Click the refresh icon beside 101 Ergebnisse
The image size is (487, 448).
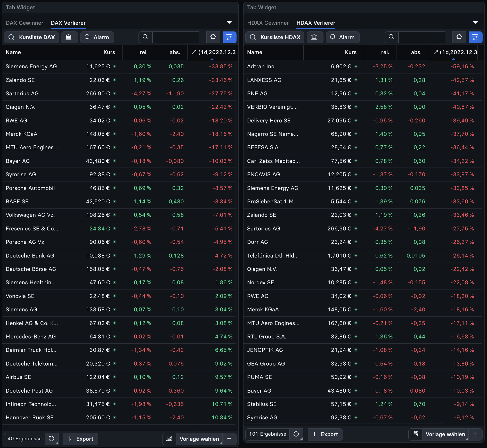pos(296,434)
